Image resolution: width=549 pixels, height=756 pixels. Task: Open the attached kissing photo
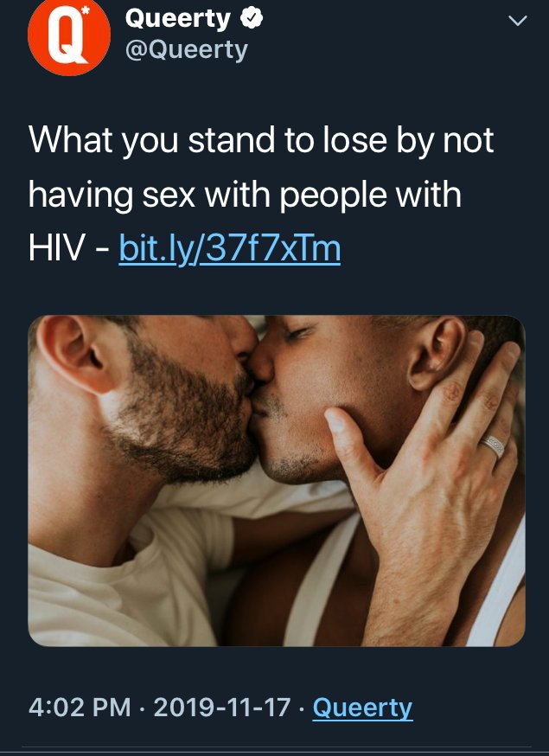click(276, 481)
